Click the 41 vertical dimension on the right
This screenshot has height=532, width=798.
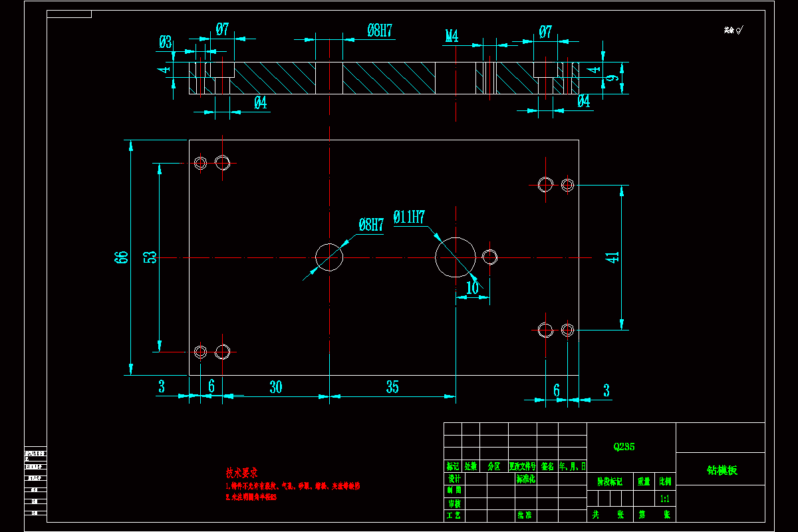(612, 257)
